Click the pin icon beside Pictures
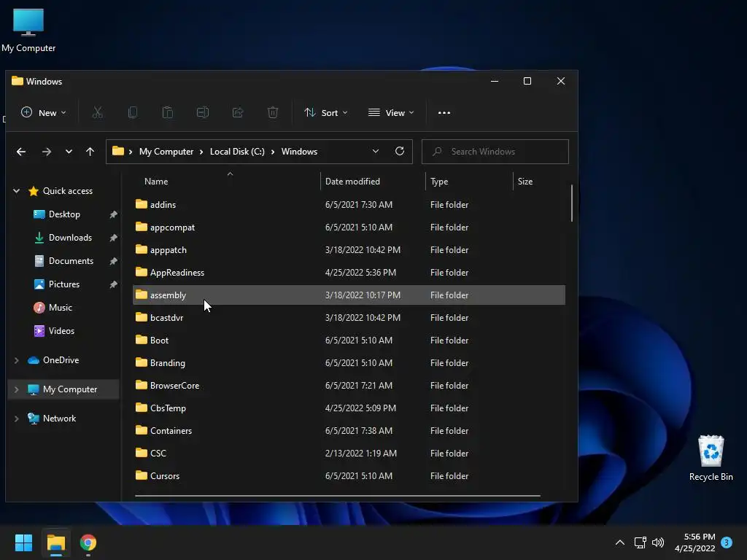Image resolution: width=747 pixels, height=560 pixels. pyautogui.click(x=113, y=284)
